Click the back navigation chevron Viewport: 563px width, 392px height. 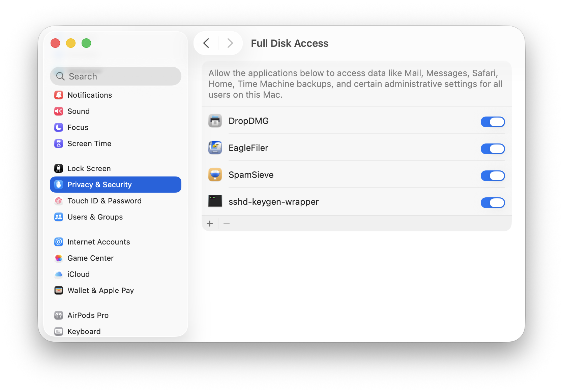click(206, 43)
